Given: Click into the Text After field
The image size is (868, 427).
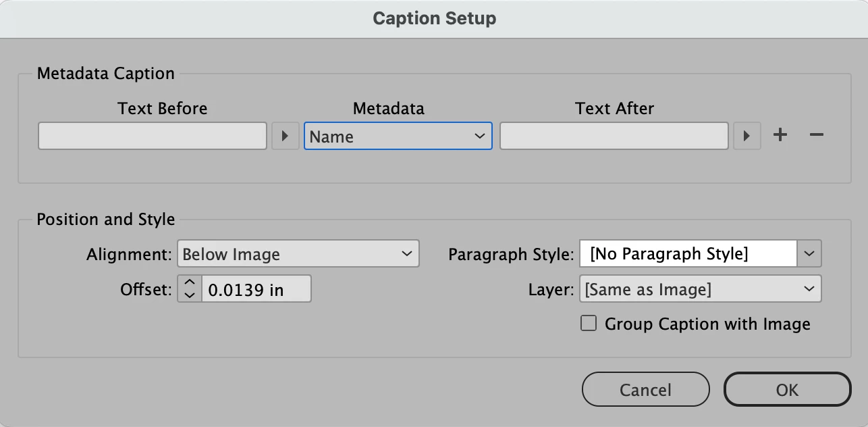Looking at the screenshot, I should click(x=614, y=136).
